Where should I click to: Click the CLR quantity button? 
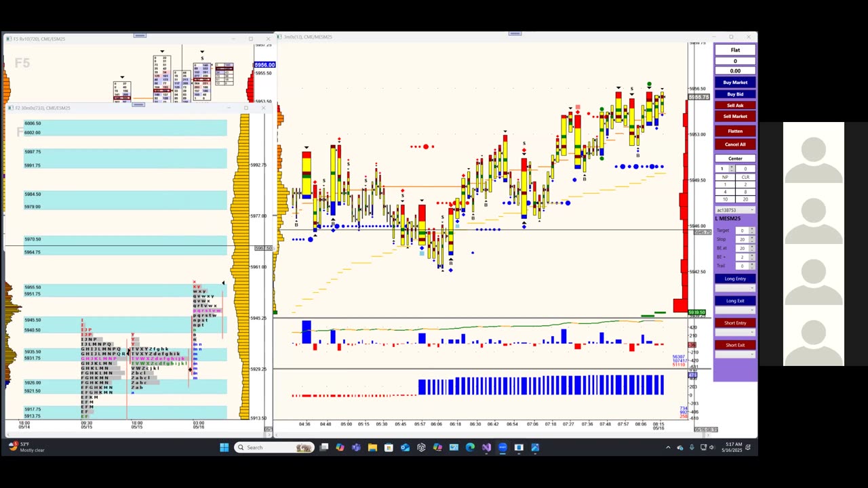coord(745,177)
